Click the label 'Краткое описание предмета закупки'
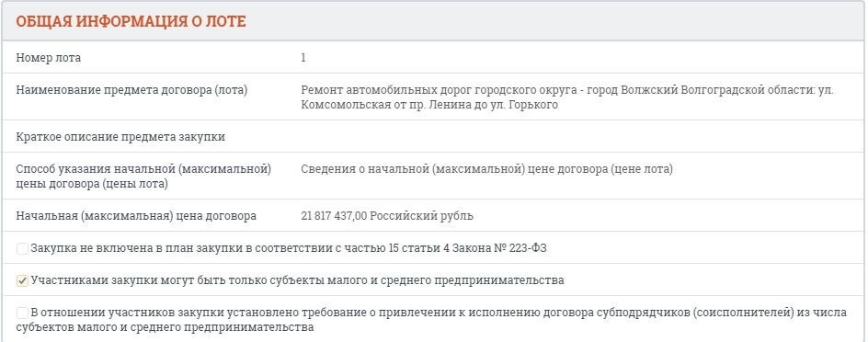 tap(120, 137)
